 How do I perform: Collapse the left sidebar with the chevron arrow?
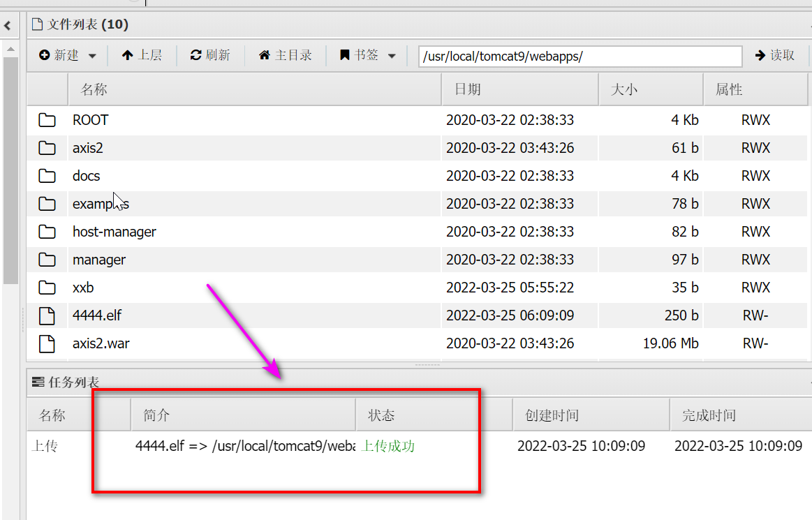pyautogui.click(x=7, y=25)
